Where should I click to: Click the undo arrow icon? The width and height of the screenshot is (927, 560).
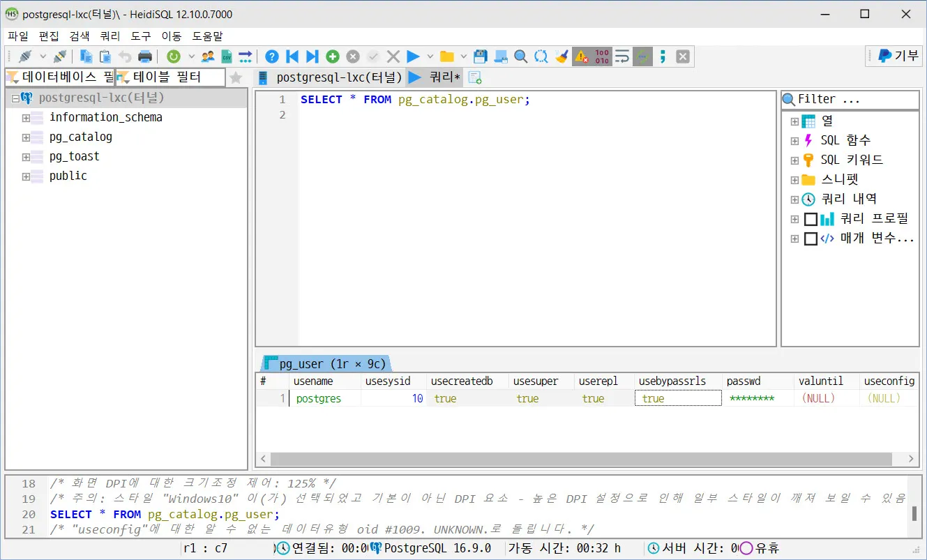[x=126, y=56]
